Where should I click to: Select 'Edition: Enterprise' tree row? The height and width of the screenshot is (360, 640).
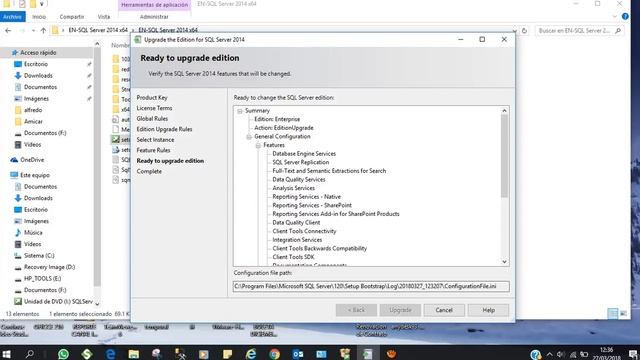tap(277, 119)
